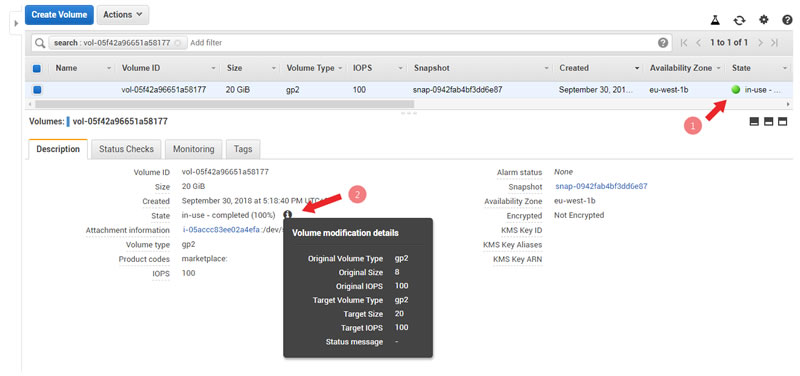
Task: Click the gp2 volume type table cell
Action: pos(292,90)
